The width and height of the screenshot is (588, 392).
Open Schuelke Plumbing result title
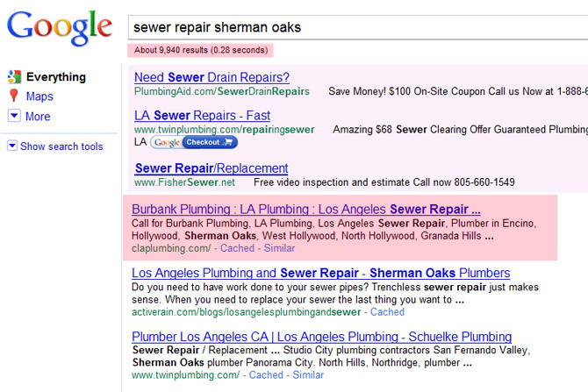point(321,336)
